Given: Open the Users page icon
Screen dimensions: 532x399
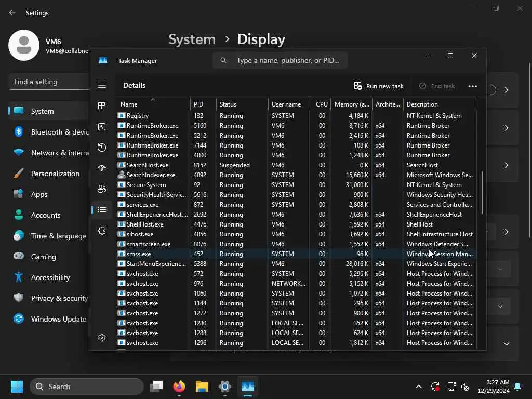Looking at the screenshot, I should click(x=102, y=189).
